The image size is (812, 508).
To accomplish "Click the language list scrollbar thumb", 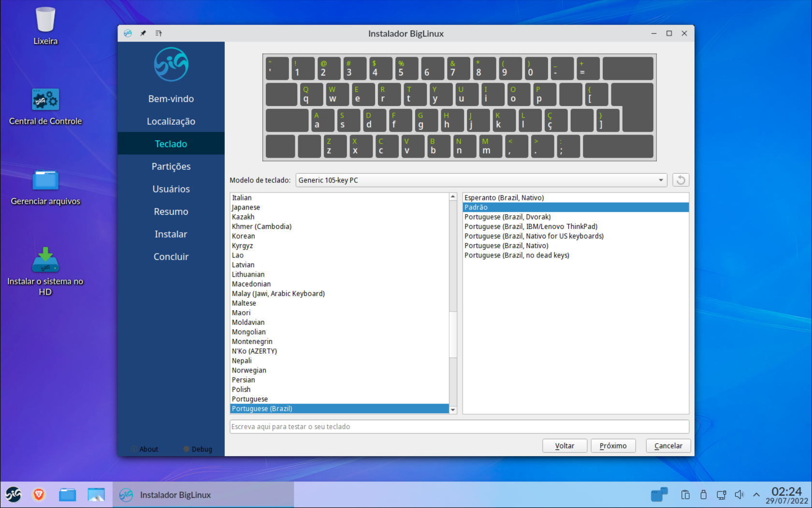I will click(x=453, y=334).
